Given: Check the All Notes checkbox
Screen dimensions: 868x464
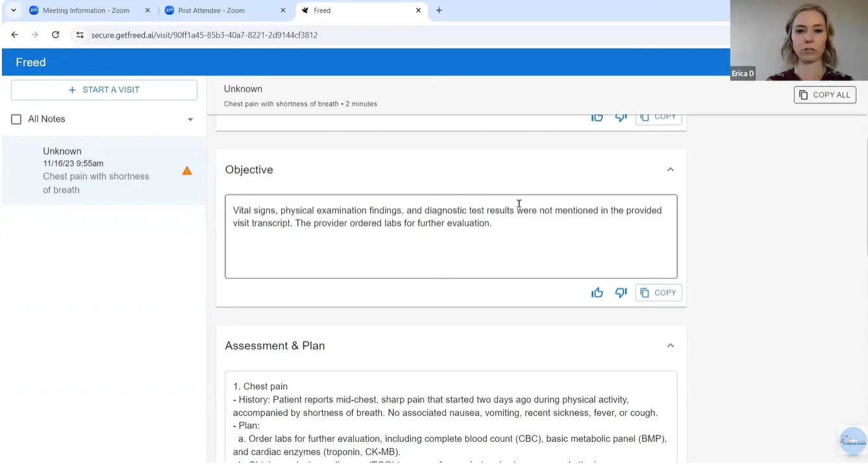Looking at the screenshot, I should point(16,119).
